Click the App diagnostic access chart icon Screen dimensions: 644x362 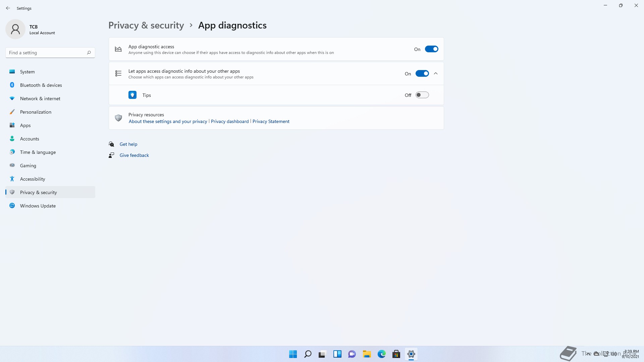118,49
